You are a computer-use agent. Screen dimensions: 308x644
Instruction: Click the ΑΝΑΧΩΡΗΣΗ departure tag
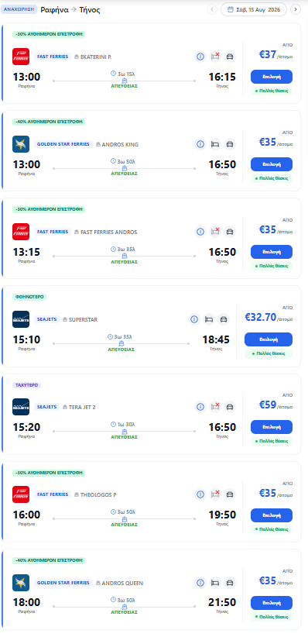19,9
